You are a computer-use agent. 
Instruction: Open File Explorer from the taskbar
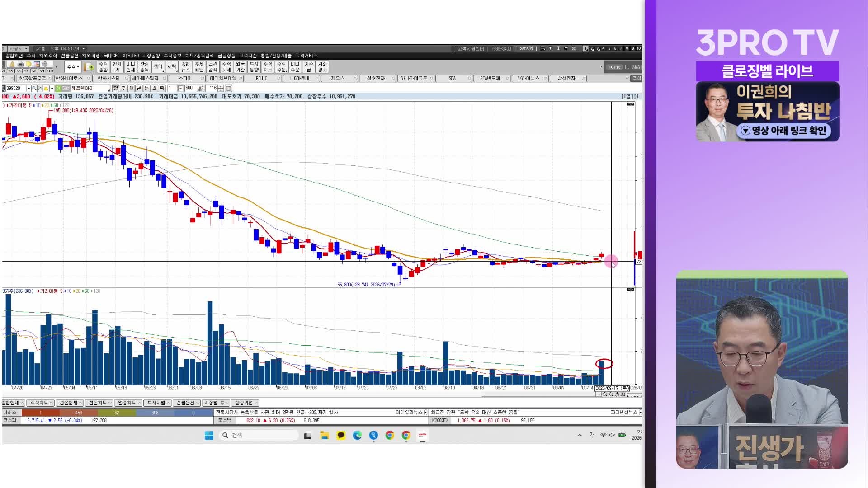[x=325, y=435]
